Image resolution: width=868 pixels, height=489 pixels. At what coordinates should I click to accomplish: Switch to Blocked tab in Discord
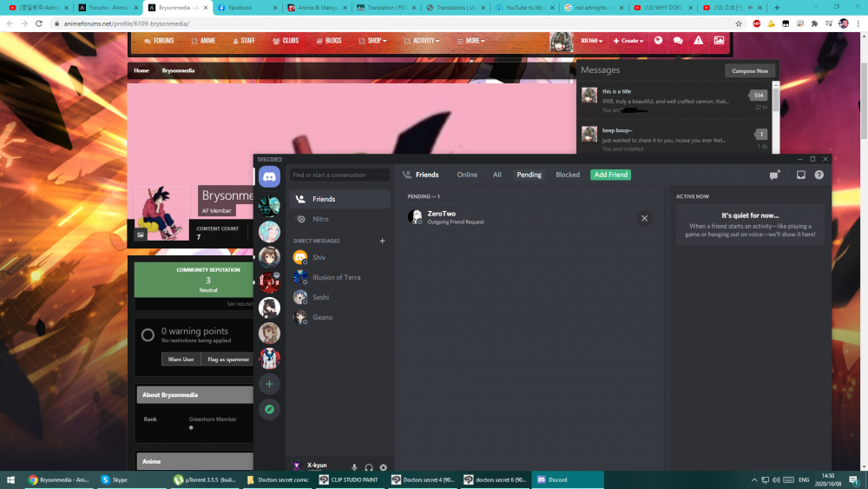[568, 175]
